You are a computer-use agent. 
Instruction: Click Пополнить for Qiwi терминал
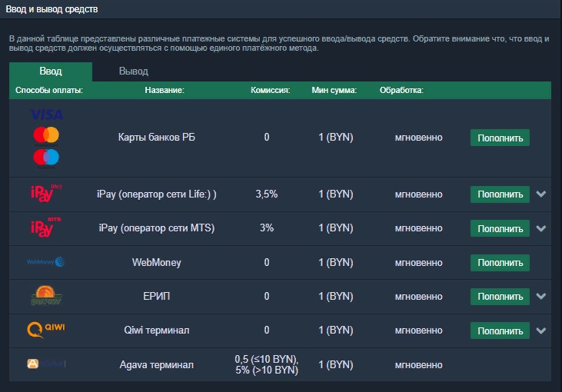point(500,331)
